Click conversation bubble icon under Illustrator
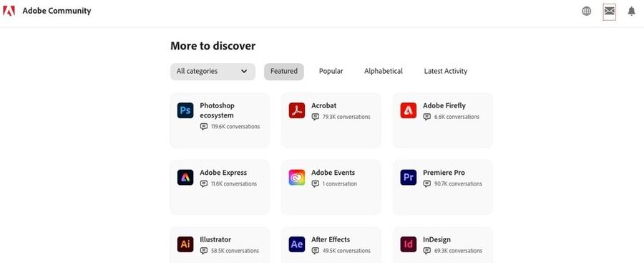 pos(204,251)
